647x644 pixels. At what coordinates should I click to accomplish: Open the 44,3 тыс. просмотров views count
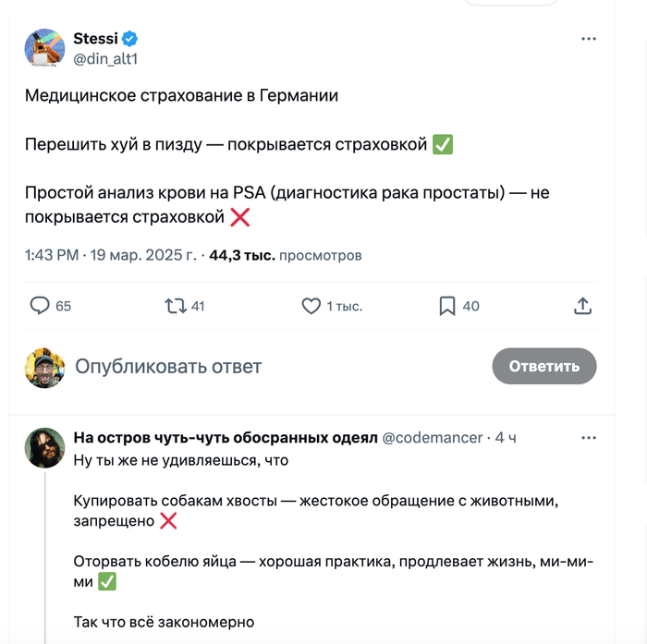287,255
